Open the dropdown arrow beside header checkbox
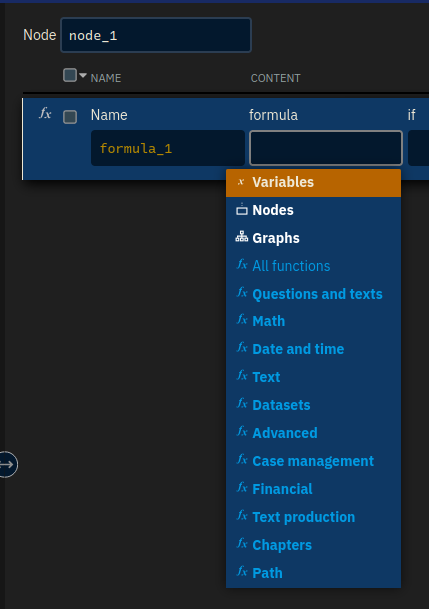This screenshot has height=609, width=429. (83, 75)
